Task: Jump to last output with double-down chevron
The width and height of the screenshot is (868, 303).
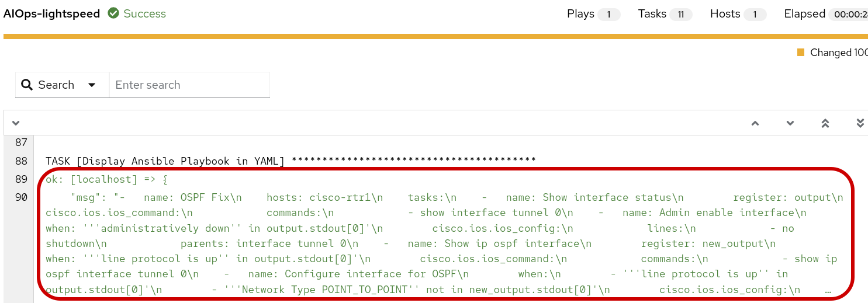Action: tap(860, 123)
